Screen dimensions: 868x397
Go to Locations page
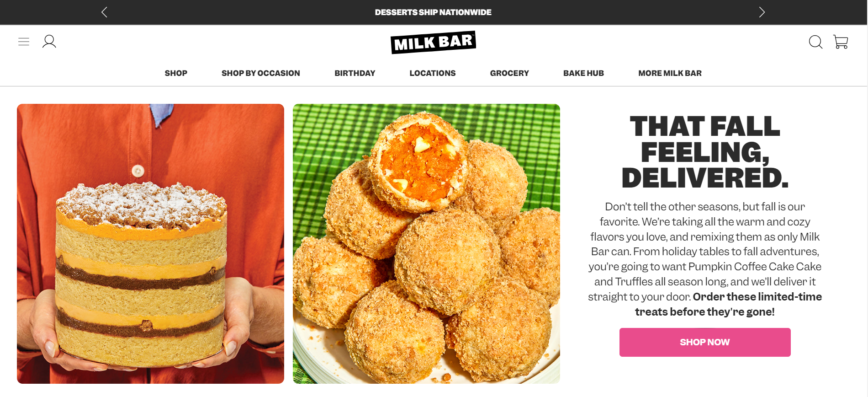433,73
